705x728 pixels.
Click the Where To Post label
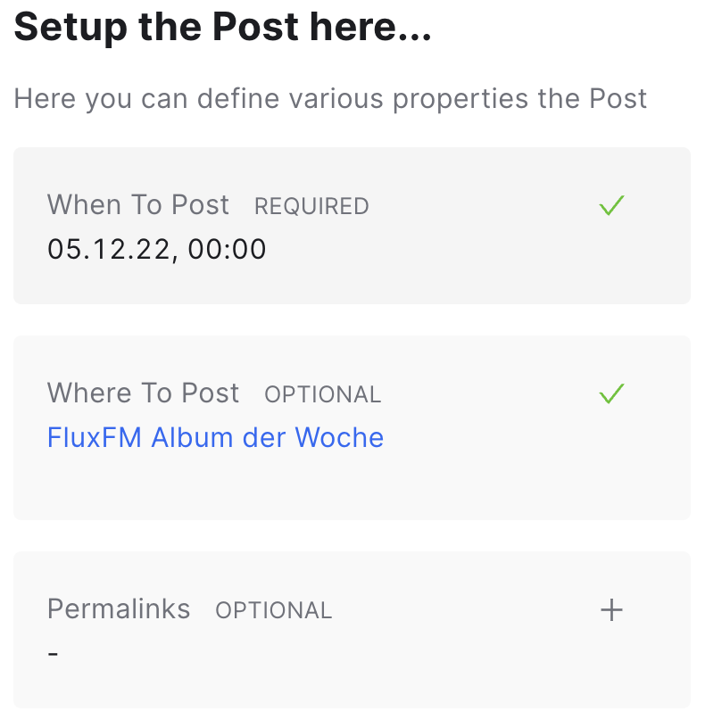[144, 393]
